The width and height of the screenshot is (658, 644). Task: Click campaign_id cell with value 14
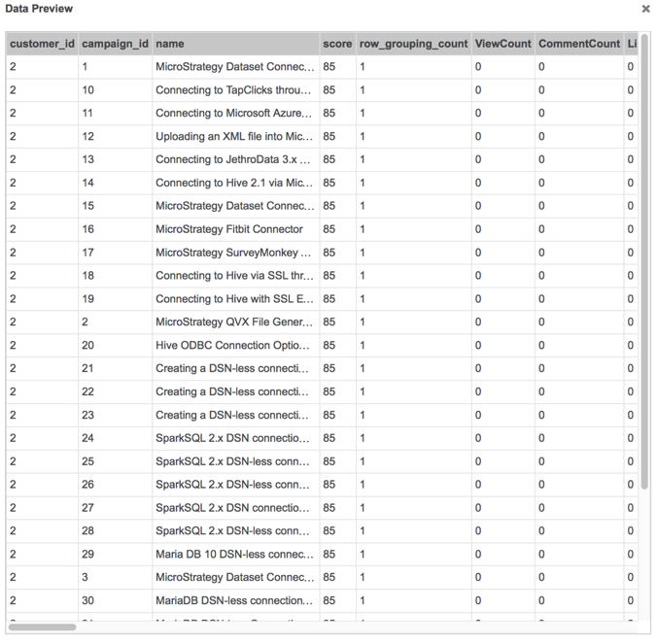tap(116, 183)
